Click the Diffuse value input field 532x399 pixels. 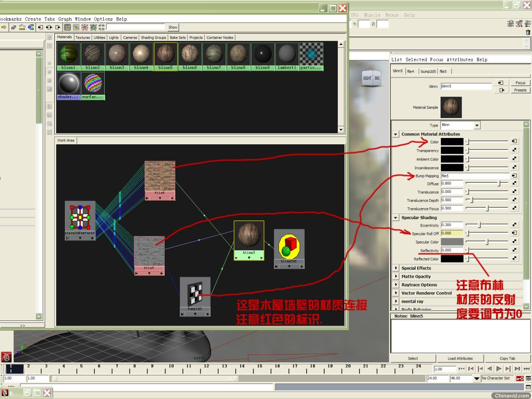click(452, 183)
